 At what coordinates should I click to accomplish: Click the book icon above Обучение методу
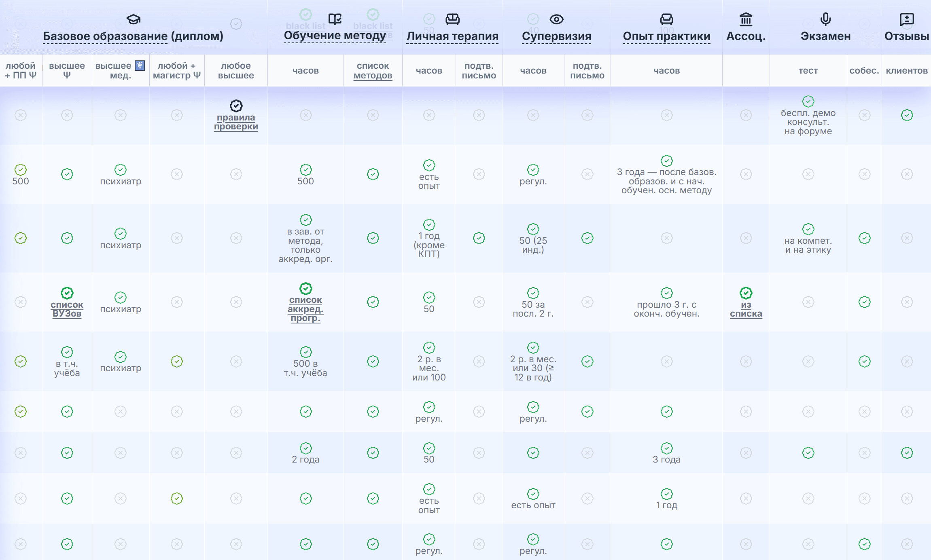335,19
